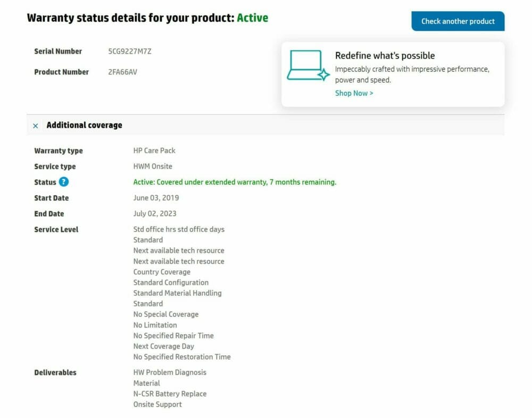Select the end date July 02, 2023
This screenshot has height=418, width=532.
pyautogui.click(x=155, y=213)
